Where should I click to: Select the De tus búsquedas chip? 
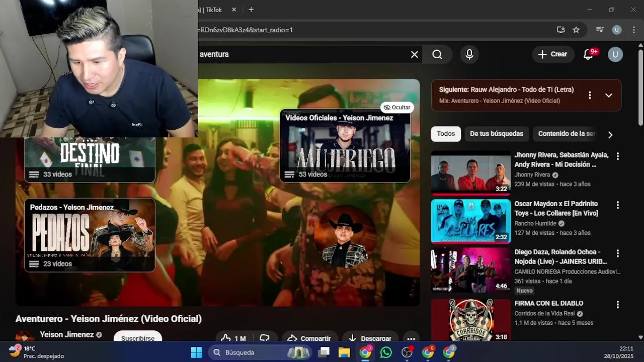pos(497,134)
